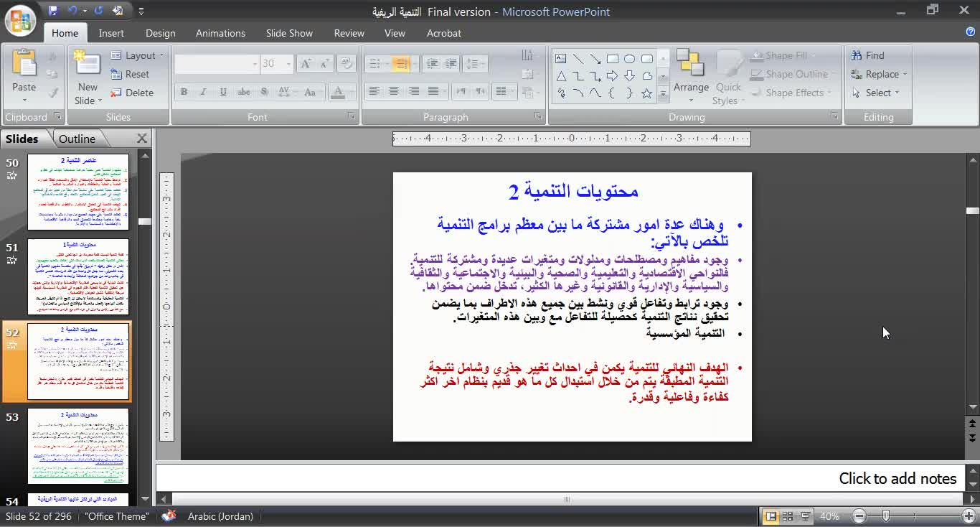Pick the right arrow block shape
Screen dimensions: 980x527
point(612,76)
